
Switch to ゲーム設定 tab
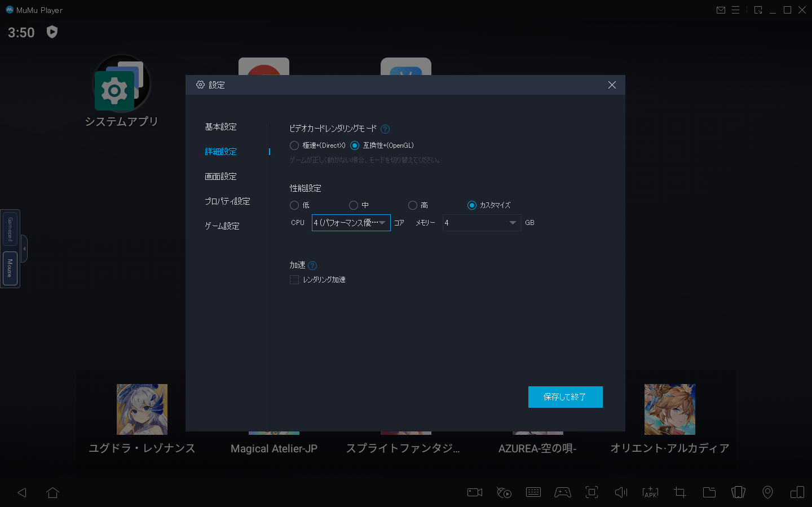point(222,226)
